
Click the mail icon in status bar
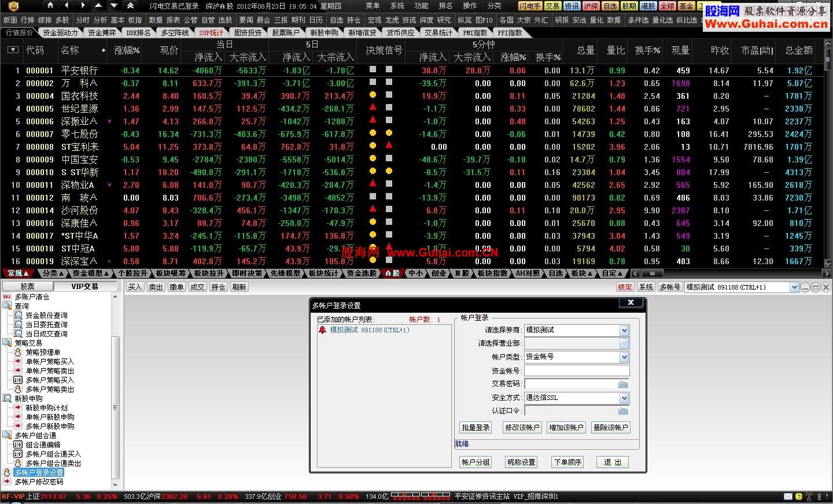pyautogui.click(x=788, y=496)
